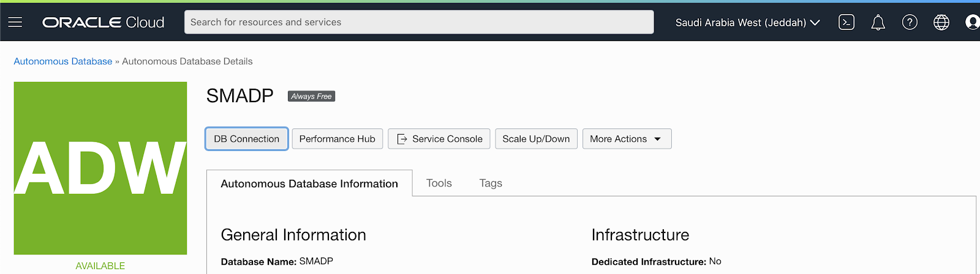Viewport: 980px width, 274px height.
Task: Switch to the Tools tab
Action: tap(439, 183)
